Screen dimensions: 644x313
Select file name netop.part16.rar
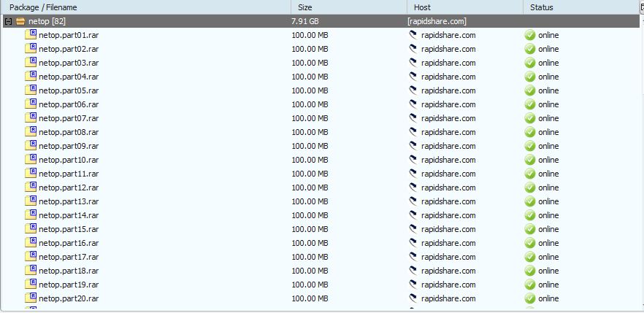pos(69,243)
